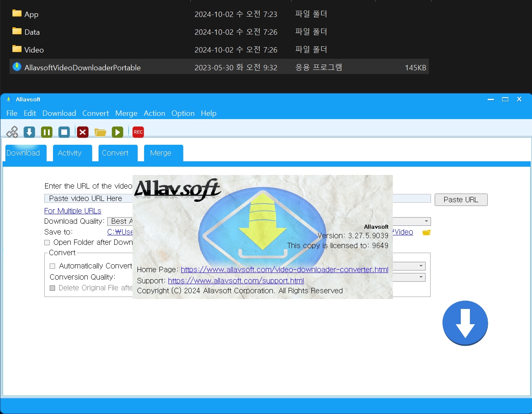Click the Paste URL button
The width and height of the screenshot is (532, 414).
point(461,199)
